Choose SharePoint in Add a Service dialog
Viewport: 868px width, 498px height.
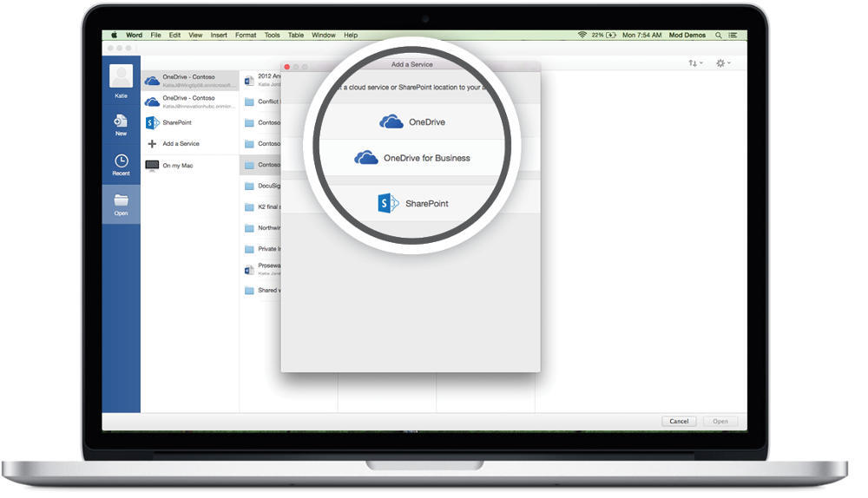coord(411,203)
